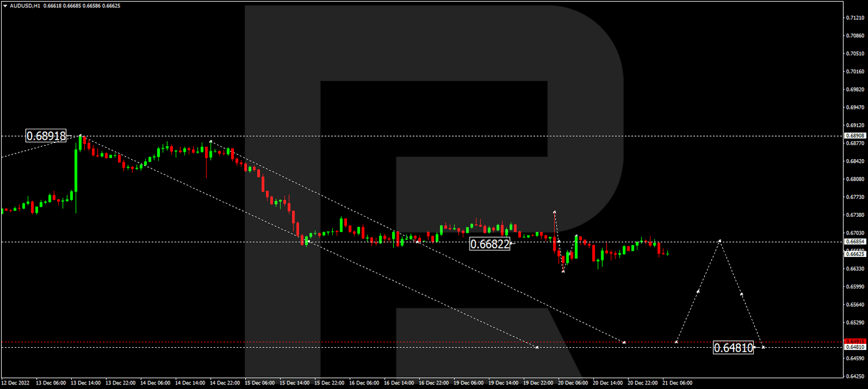Click the 12 Dec 2022 date label
Screen dimensions: 868x389
pos(17,382)
